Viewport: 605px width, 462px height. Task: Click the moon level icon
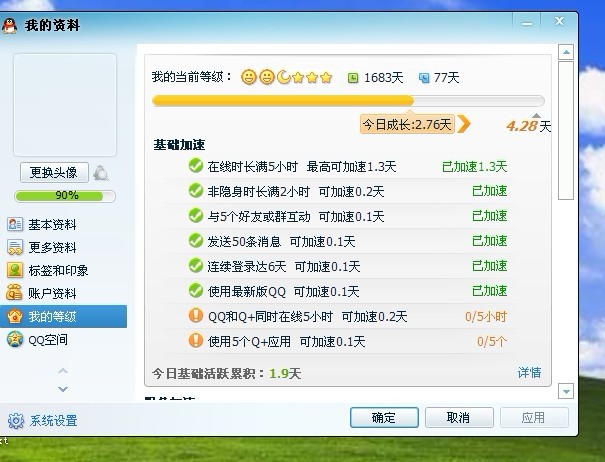pyautogui.click(x=284, y=77)
